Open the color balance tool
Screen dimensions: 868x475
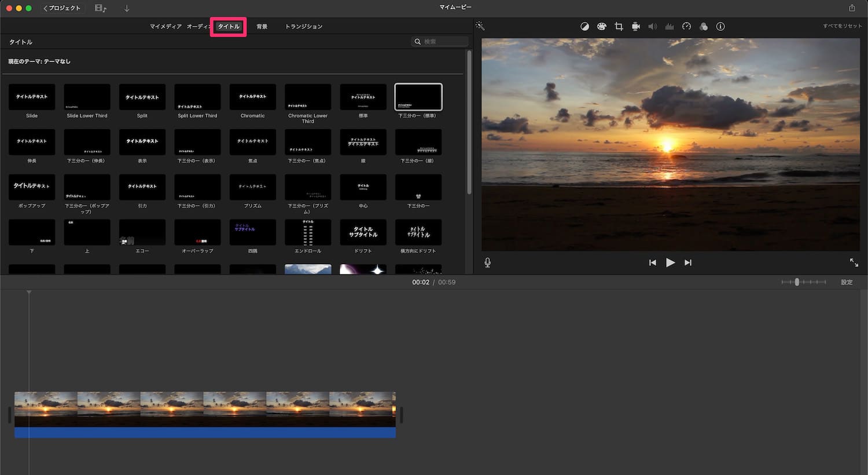coord(584,27)
